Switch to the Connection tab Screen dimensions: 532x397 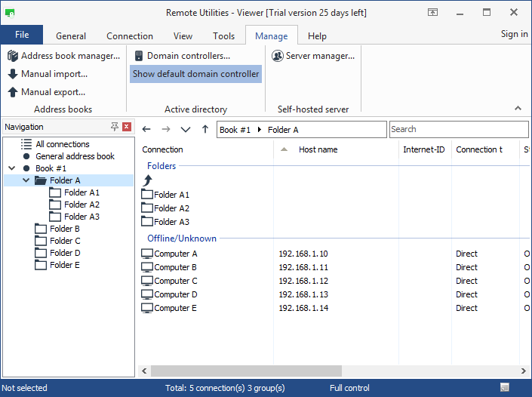[130, 36]
